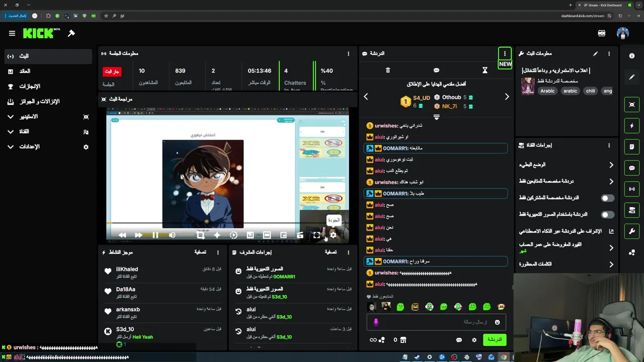Click the purple microphone icon in chat input
This screenshot has height=362, width=644.
(375, 322)
